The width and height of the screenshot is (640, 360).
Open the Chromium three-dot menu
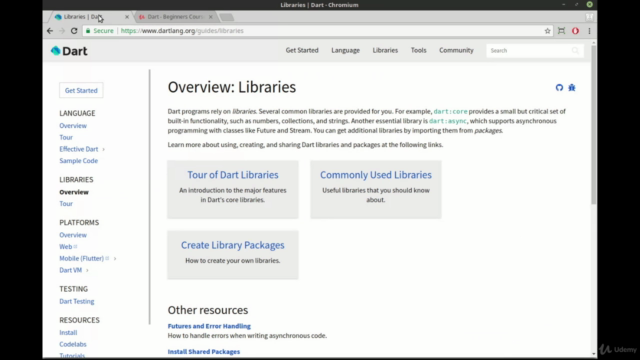click(x=589, y=31)
